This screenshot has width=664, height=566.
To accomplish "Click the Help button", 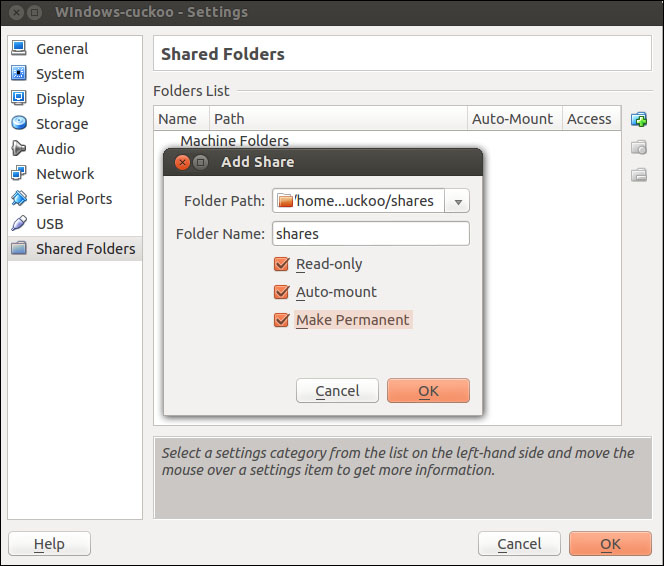I will click(x=49, y=544).
